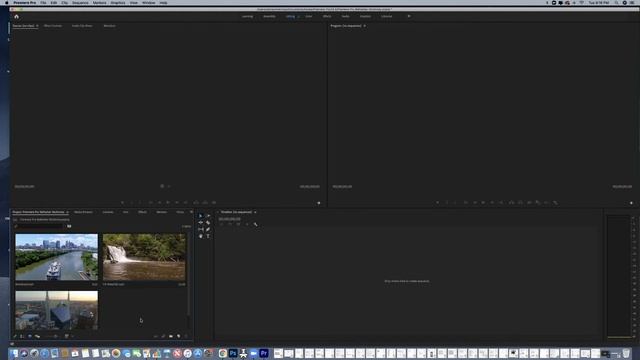Select the Track Select Forward tool
This screenshot has height=360, width=640.
click(208, 216)
